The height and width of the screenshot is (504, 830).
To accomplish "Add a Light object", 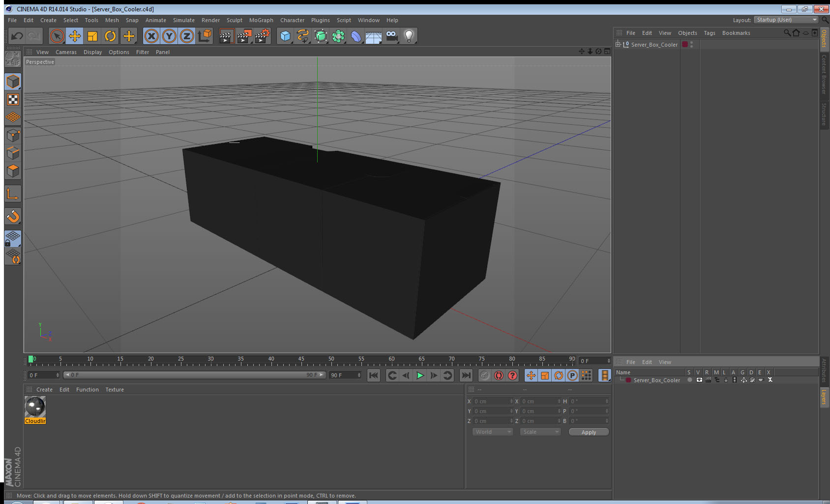I will click(x=409, y=36).
